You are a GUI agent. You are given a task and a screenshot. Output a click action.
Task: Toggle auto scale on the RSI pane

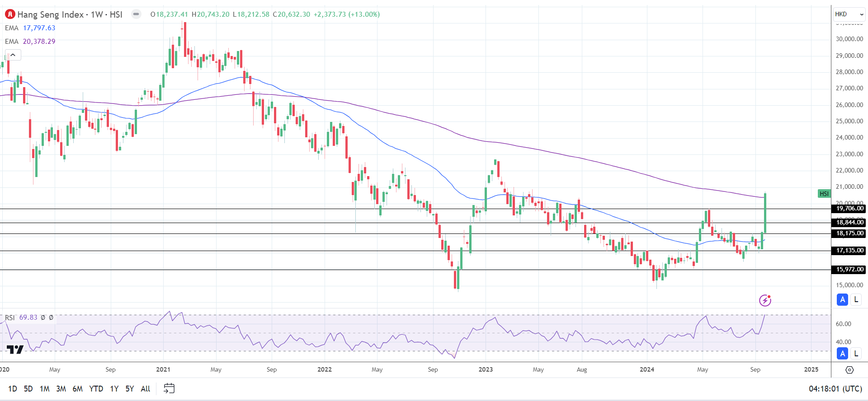[x=842, y=354]
